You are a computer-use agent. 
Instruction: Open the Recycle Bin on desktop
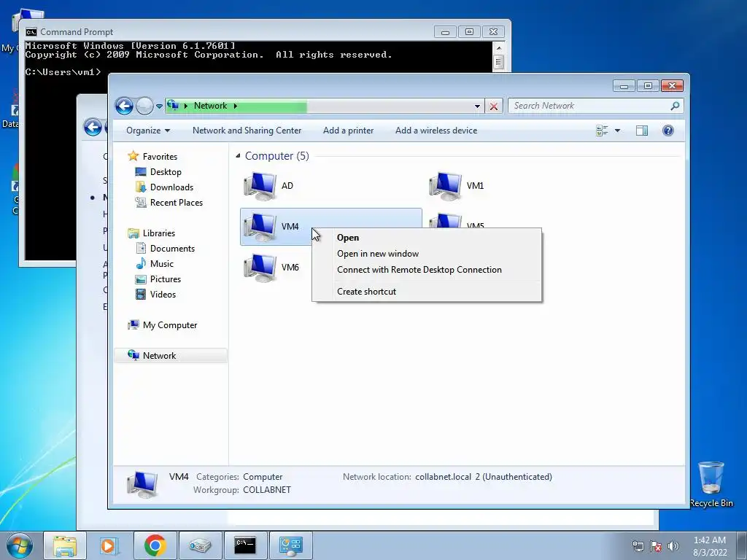(x=711, y=483)
